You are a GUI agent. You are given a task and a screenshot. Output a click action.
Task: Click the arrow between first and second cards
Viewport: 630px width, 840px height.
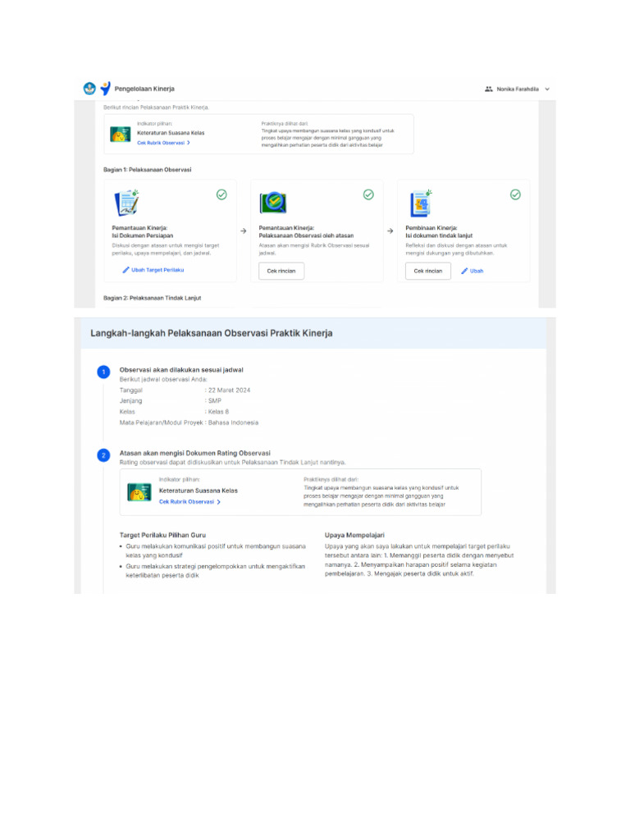243,231
